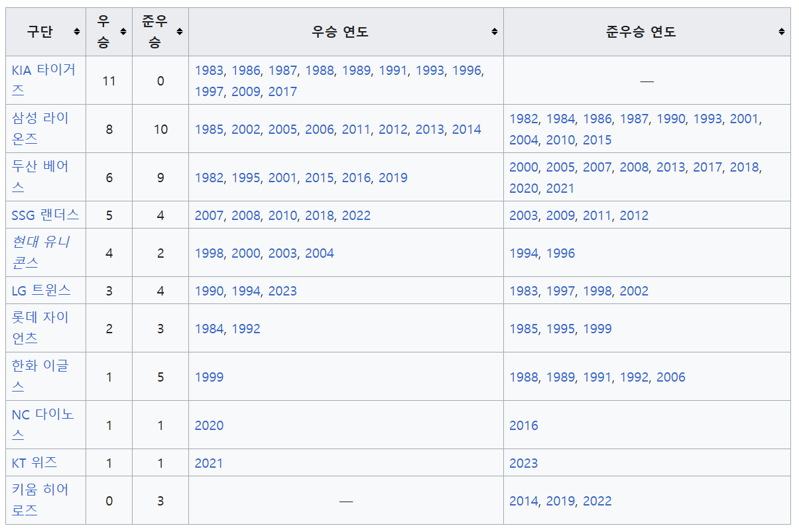Screen dimensions: 799x532
Task: Click 2019 in 두산's 우승 연도 list
Action: (393, 178)
